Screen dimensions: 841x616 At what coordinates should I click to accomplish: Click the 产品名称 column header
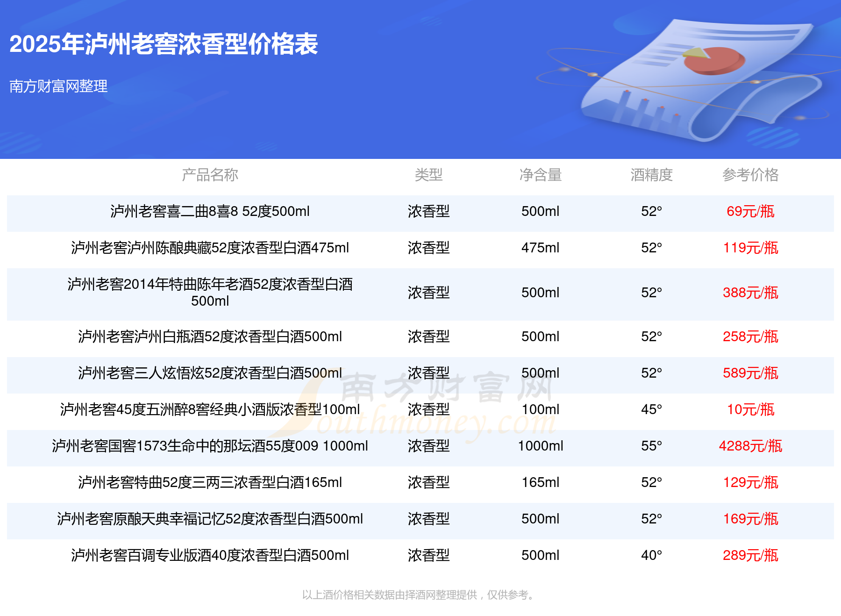(210, 175)
